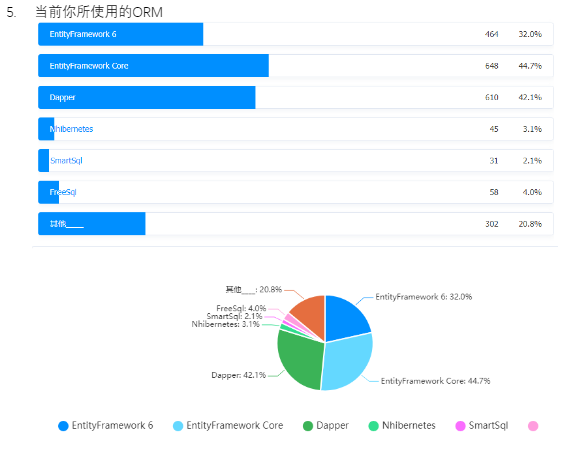This screenshot has width=575, height=452.
Task: Click the 'FreeSql: 4.0%' pie label
Action: click(241, 308)
